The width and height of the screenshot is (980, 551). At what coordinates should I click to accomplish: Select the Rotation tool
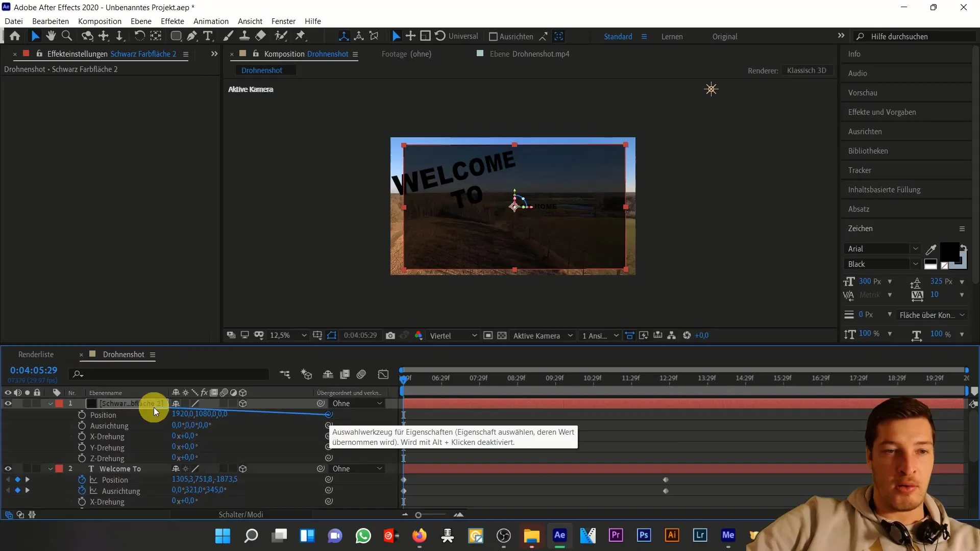coord(139,36)
